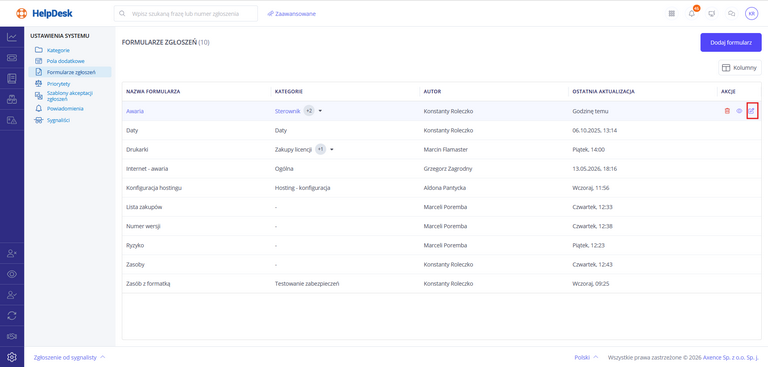
Task: Select the Zasób z formatką row
Action: [442, 283]
